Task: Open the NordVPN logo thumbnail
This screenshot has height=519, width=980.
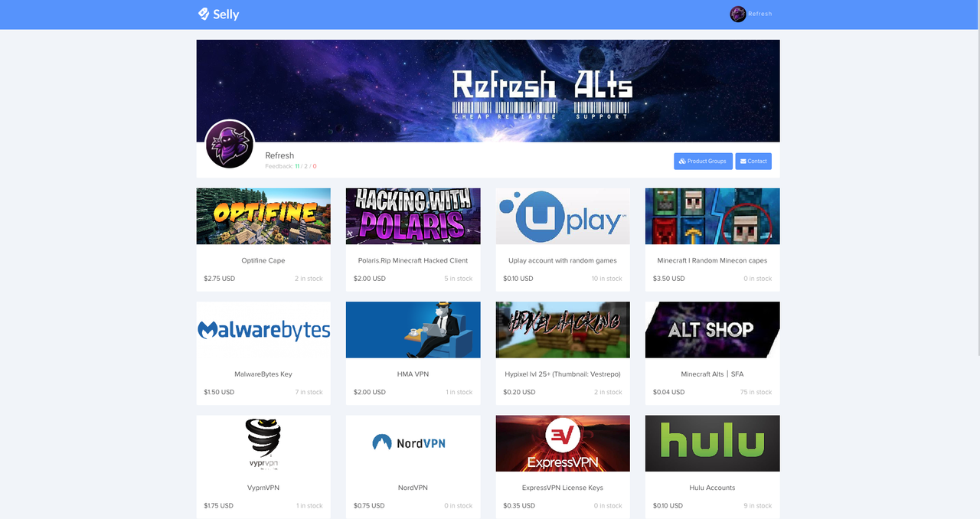Action: pos(413,444)
